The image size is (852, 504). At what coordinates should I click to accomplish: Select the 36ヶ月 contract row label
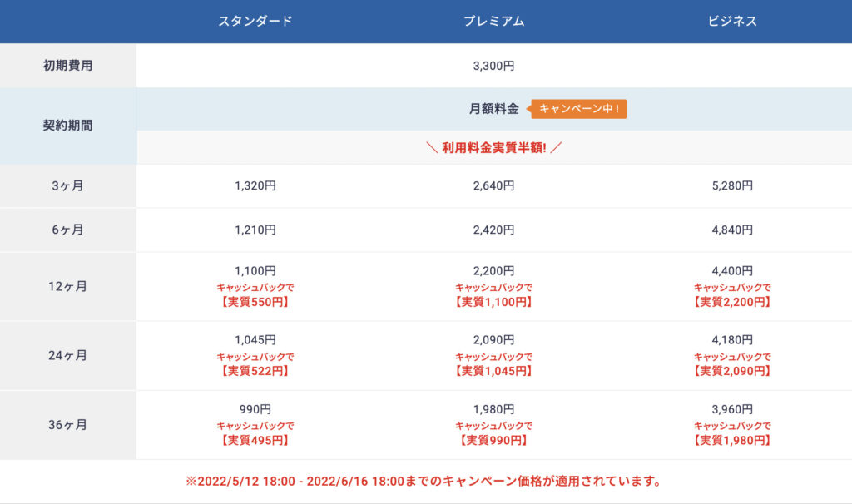pyautogui.click(x=68, y=425)
